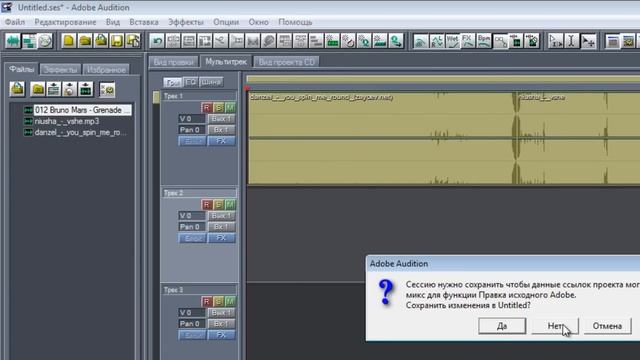Click the volume envelope icon left of L/R
This screenshot has width=640, height=360.
click(x=420, y=41)
